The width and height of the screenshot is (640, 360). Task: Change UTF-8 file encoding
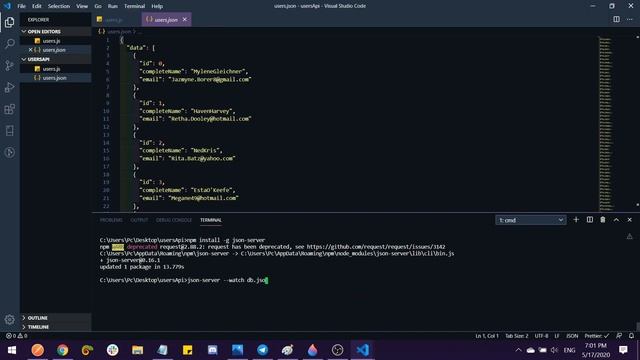542,336
